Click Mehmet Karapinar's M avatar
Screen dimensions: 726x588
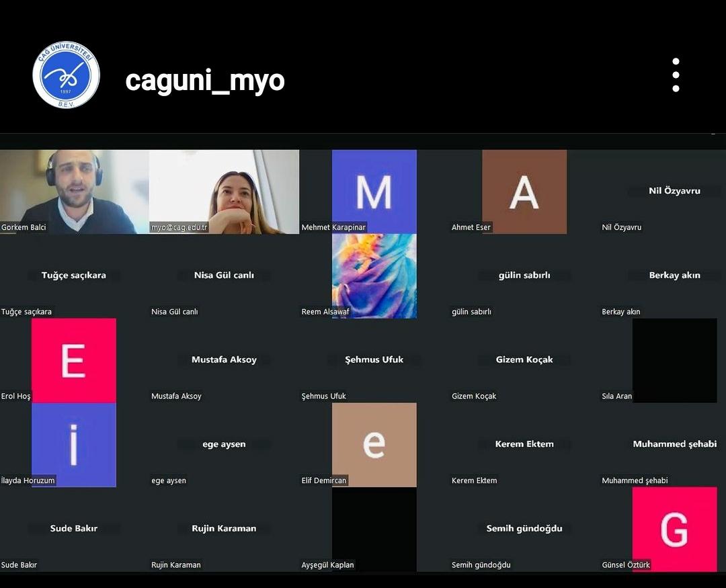(374, 192)
